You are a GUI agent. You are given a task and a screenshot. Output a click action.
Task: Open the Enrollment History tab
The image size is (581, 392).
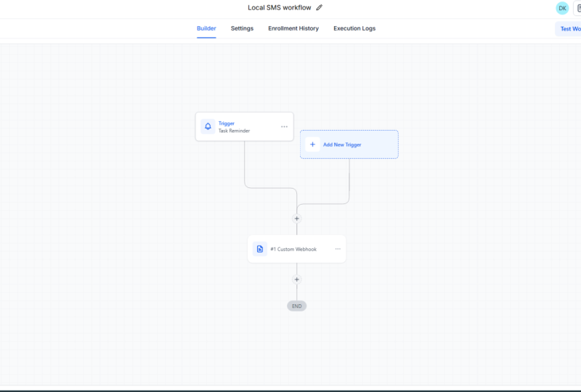click(x=293, y=28)
